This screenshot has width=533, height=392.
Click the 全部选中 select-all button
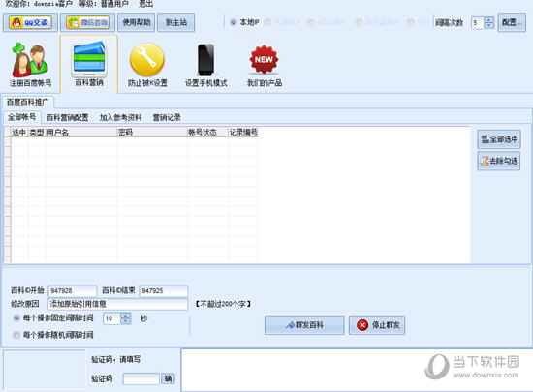point(499,139)
